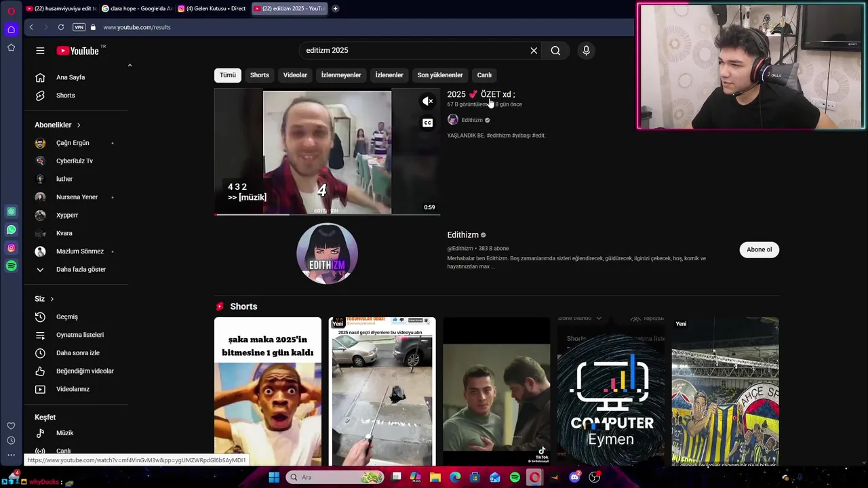Open the YouTube hamburger guide menu
Viewport: 868px width, 488px height.
40,51
